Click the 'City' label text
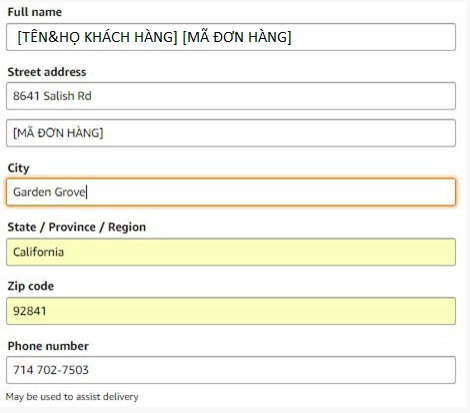The height and width of the screenshot is (413, 470). pyautogui.click(x=18, y=168)
